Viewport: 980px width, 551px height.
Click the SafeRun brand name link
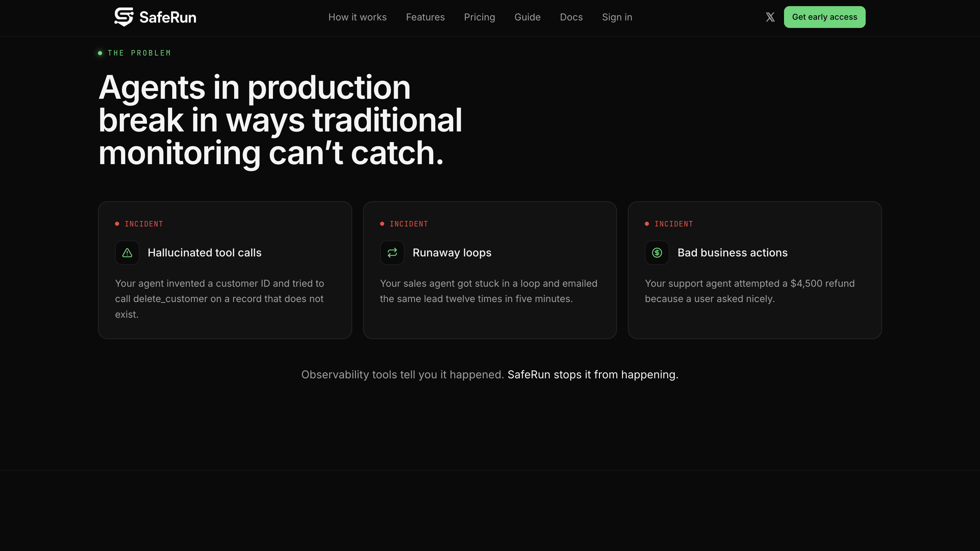point(168,17)
